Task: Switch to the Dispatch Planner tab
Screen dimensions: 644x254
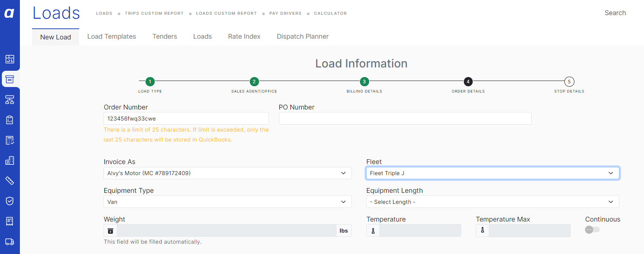Action: [302, 36]
